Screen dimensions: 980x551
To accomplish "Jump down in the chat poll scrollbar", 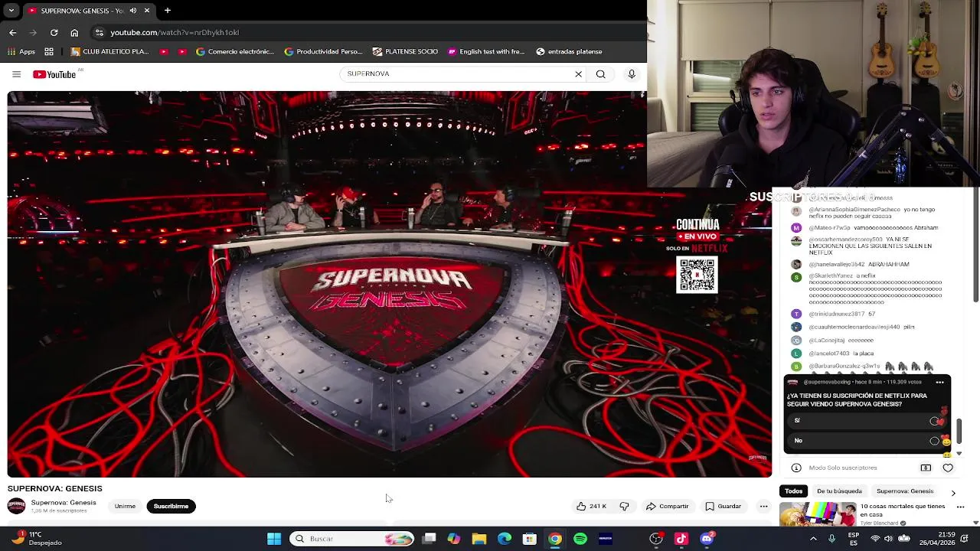I will click(x=959, y=455).
